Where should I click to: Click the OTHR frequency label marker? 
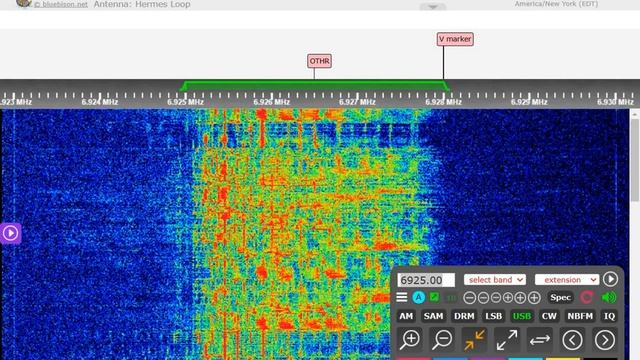point(319,61)
